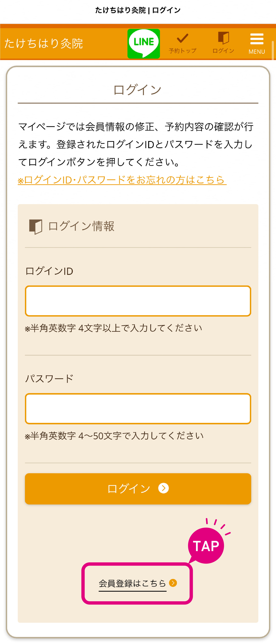The height and width of the screenshot is (644, 276).
Task: Tap the 予約トップ checkmark icon
Action: click(182, 38)
